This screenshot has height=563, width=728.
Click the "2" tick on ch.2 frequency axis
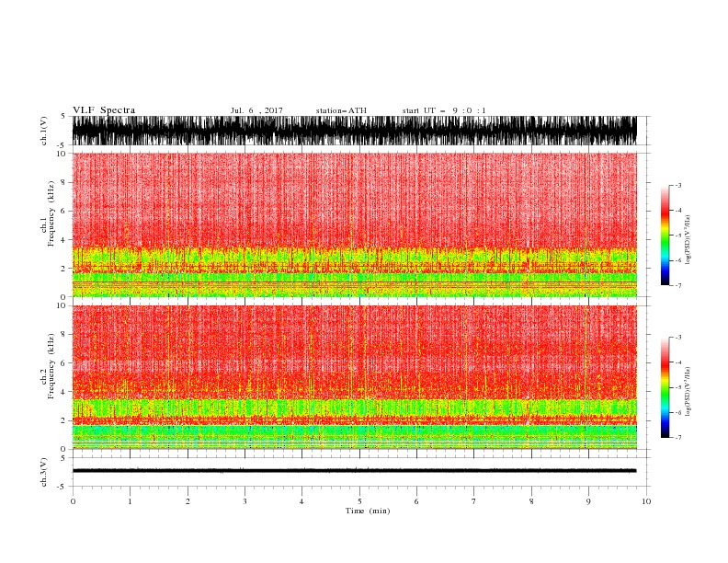coord(63,420)
